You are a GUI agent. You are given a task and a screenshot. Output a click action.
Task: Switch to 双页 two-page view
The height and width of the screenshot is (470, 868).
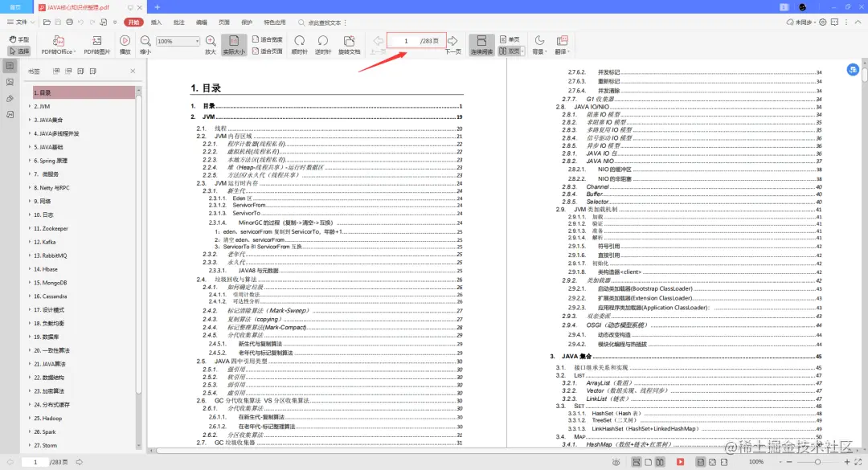coord(511,50)
